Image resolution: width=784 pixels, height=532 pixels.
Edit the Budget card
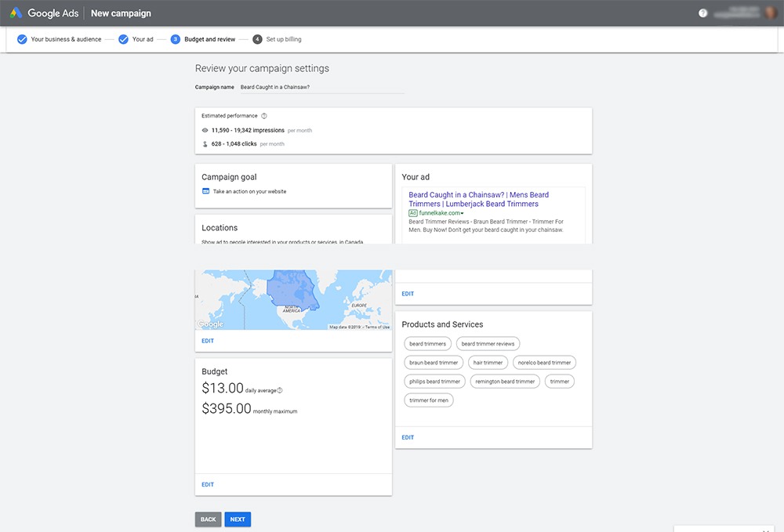coord(208,484)
